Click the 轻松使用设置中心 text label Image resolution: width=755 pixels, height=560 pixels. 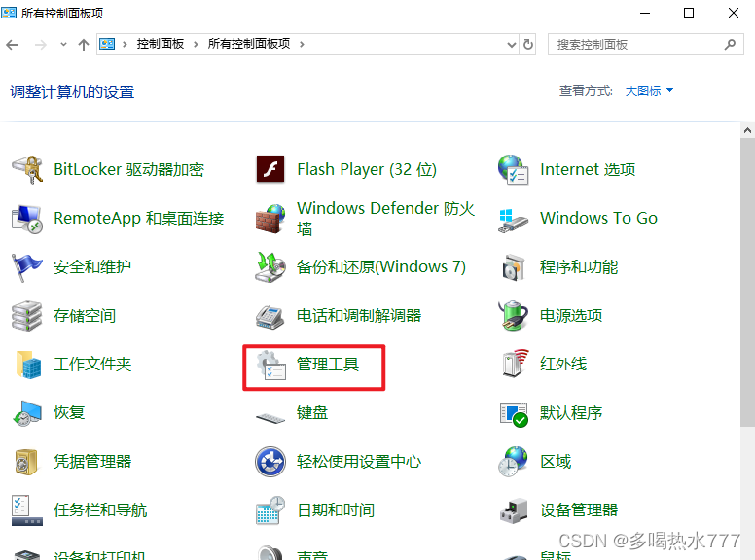359,462
